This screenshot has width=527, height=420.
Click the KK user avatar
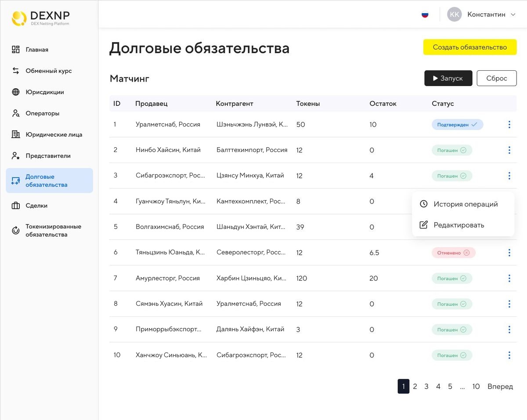(455, 14)
